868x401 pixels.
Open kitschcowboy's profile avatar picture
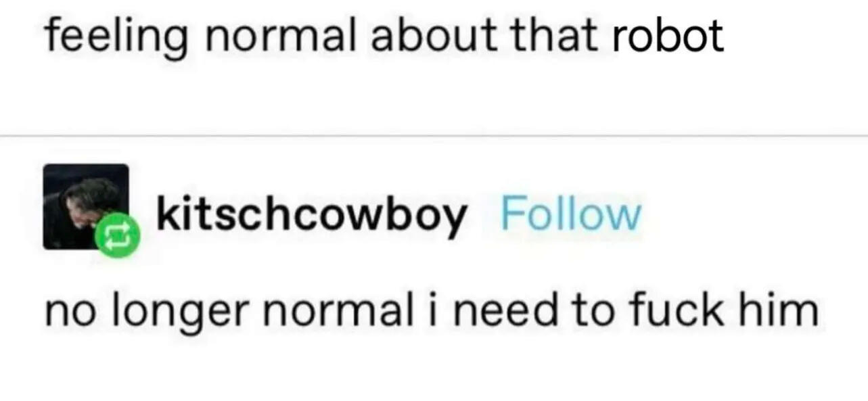coord(86,206)
